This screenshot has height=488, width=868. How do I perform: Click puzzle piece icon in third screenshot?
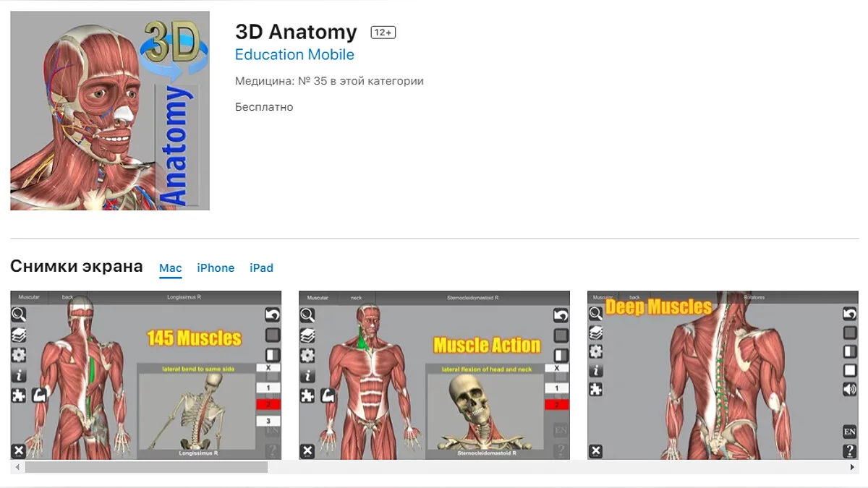(x=596, y=389)
